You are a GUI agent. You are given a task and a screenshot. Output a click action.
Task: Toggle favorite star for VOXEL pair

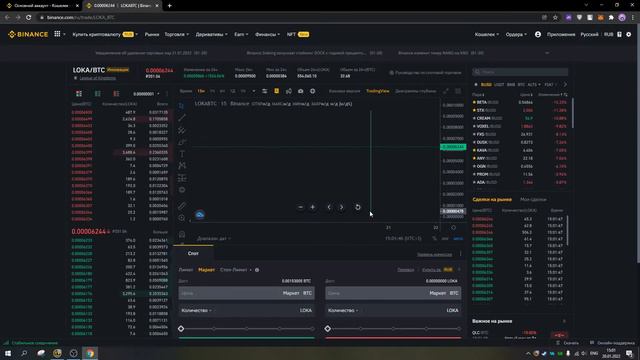[x=474, y=126]
